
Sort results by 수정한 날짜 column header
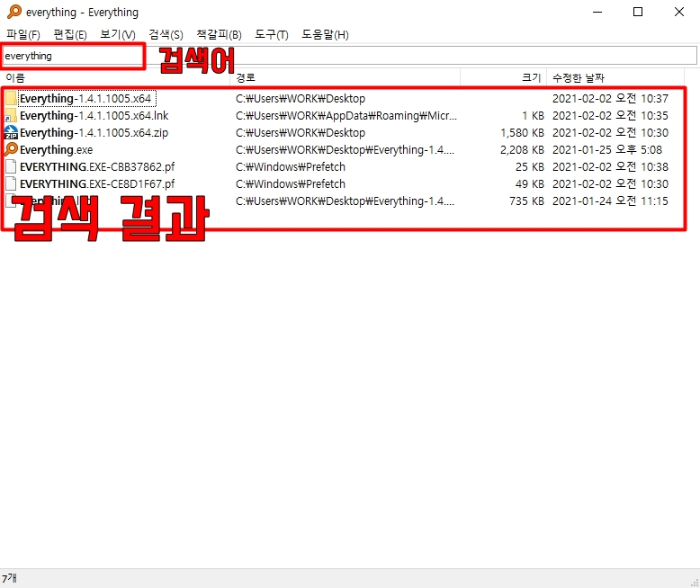[615, 78]
